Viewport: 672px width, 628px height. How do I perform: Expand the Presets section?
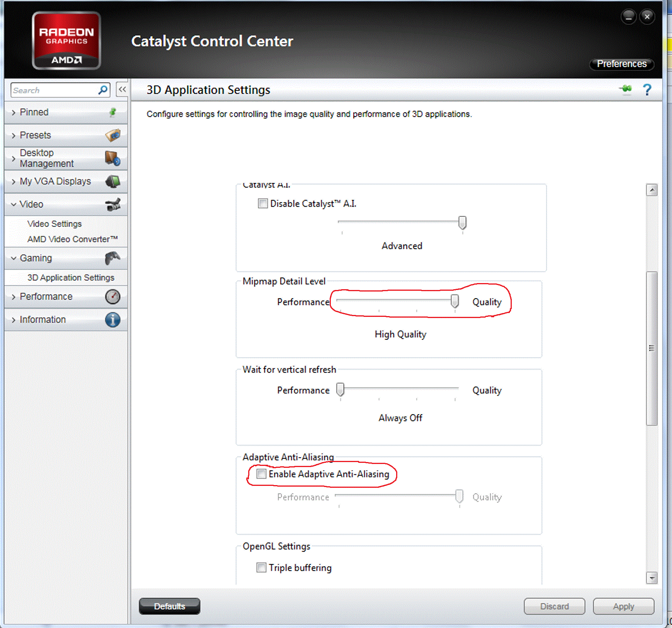pos(66,135)
